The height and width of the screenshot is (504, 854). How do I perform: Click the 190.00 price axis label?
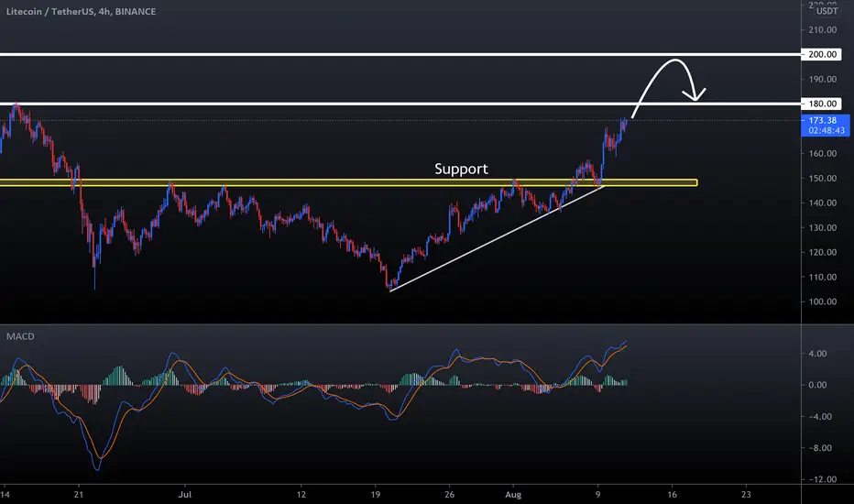tap(823, 80)
